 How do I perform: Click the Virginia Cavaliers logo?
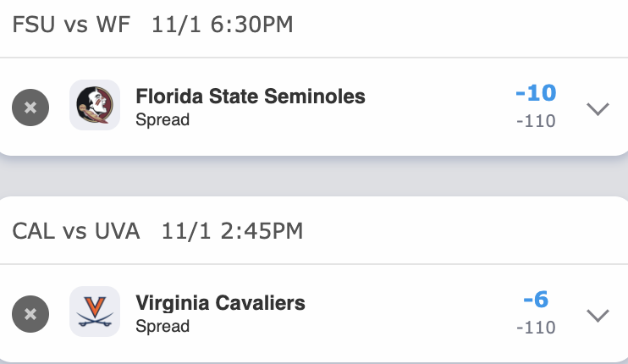[94, 312]
